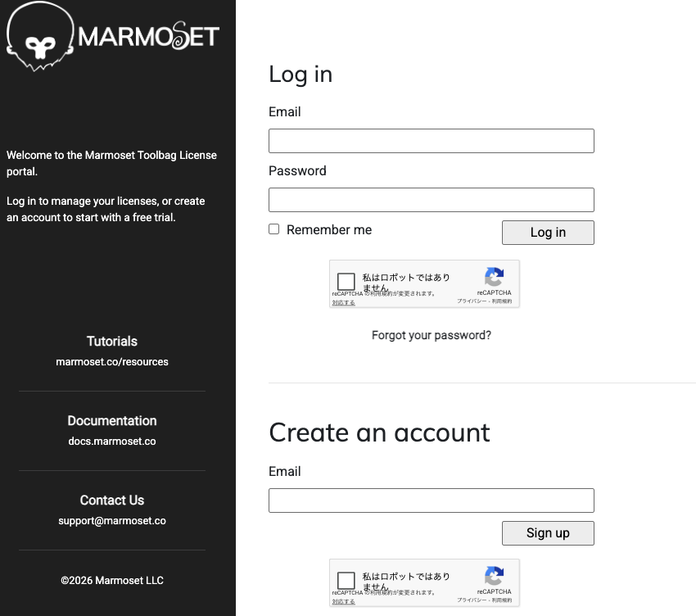696x616 pixels.
Task: Open the 利用規約 link in the login reCAPTCHA
Action: click(502, 301)
